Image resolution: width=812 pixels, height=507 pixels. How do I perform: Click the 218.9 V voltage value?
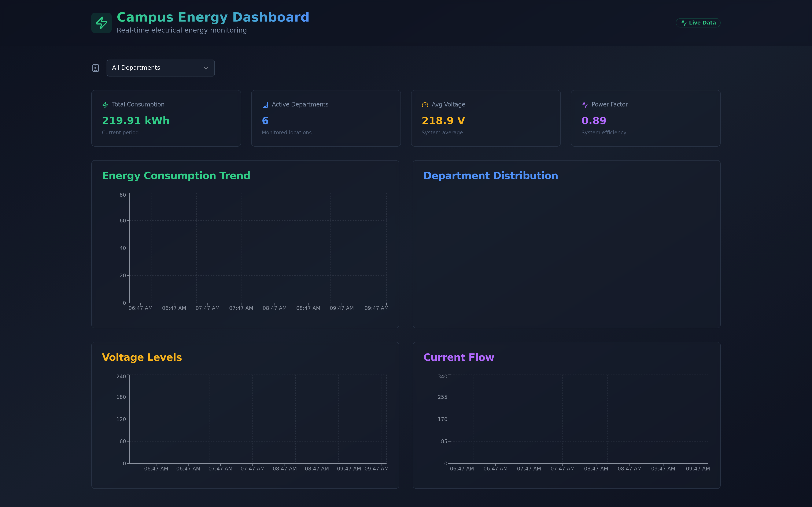[443, 121]
